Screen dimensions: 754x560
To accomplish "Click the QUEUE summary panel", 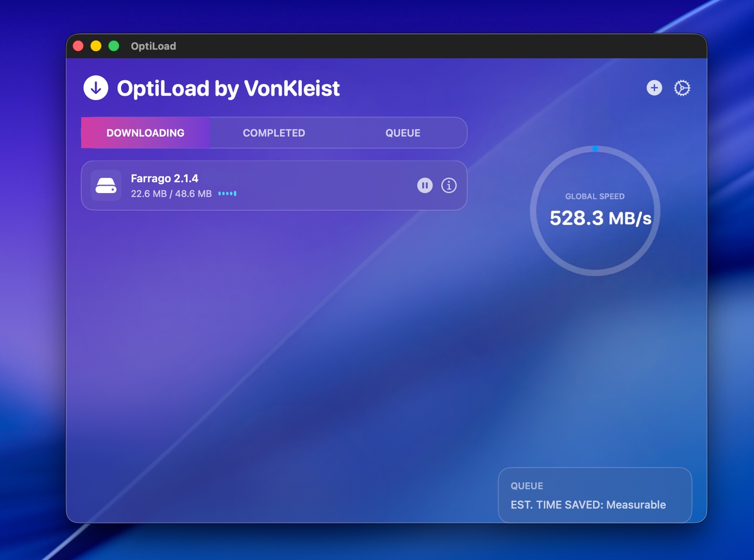I will [595, 495].
